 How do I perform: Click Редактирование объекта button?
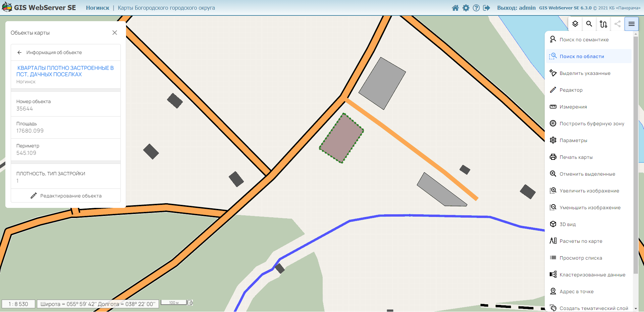click(x=66, y=196)
